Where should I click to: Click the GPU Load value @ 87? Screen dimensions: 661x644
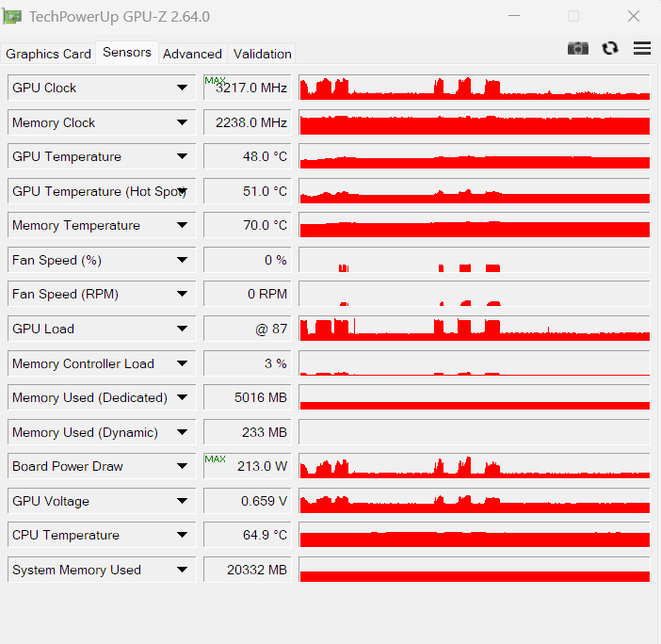point(248,329)
